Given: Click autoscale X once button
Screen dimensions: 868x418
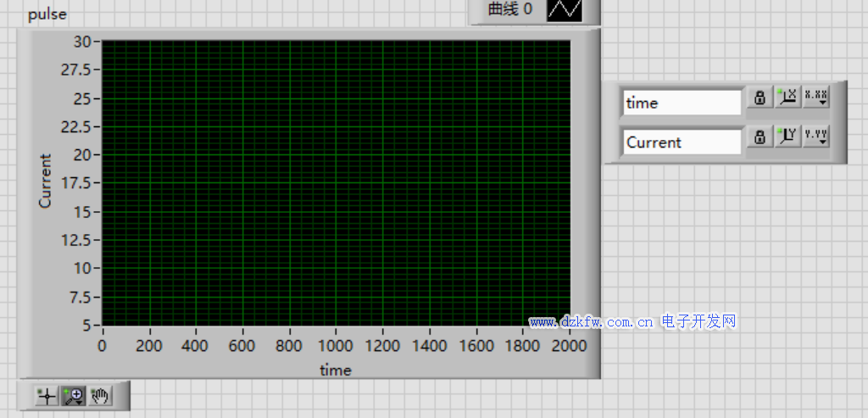Looking at the screenshot, I should tap(788, 98).
